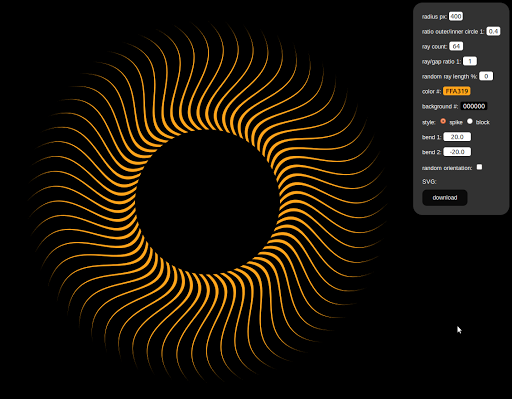Click the radius px input field
Image resolution: width=512 pixels, height=399 pixels.
coord(456,16)
